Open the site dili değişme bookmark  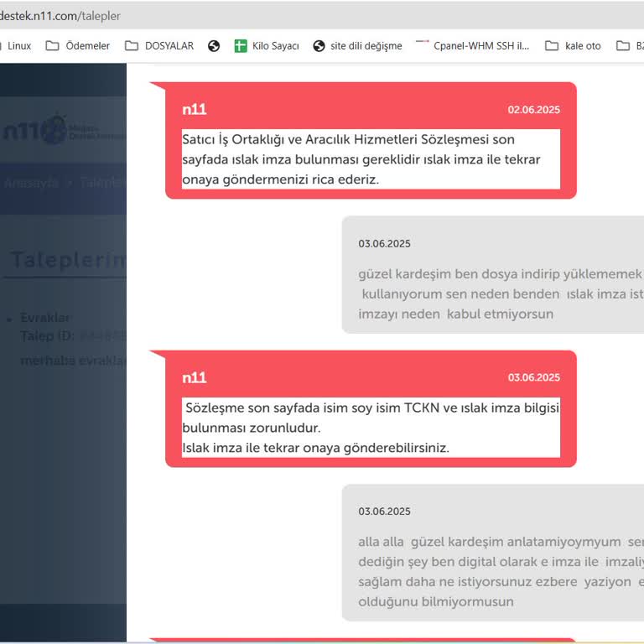[366, 45]
